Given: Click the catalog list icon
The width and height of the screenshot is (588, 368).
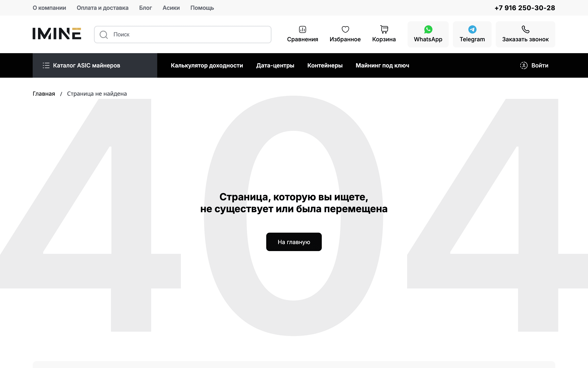Looking at the screenshot, I should pyautogui.click(x=46, y=65).
